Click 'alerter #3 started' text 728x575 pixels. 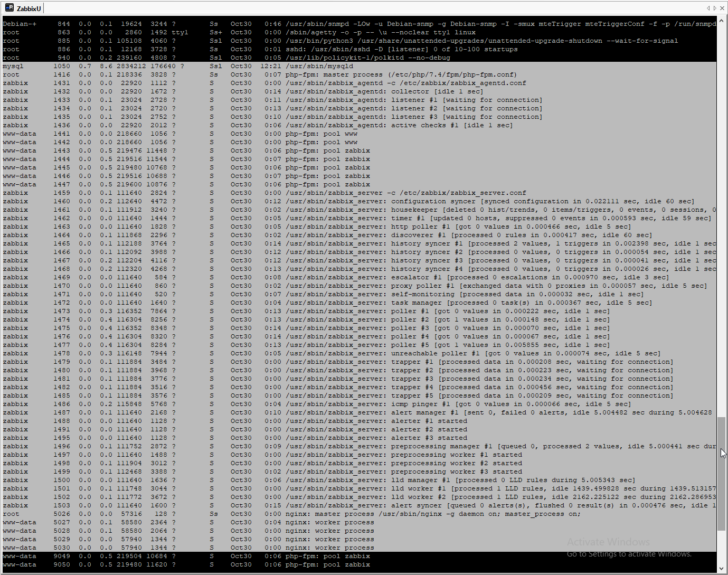coord(429,438)
